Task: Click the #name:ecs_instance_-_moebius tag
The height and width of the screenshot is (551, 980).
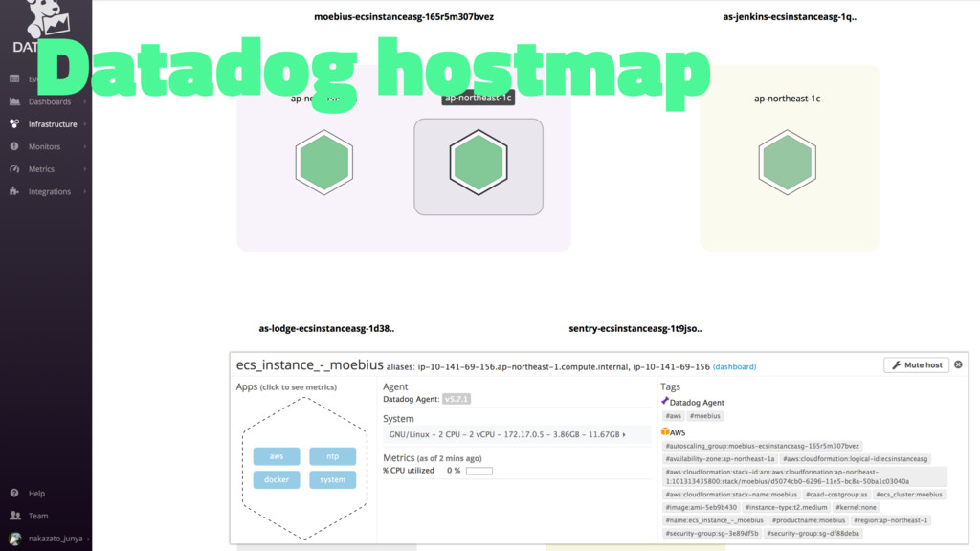Action: (x=714, y=520)
